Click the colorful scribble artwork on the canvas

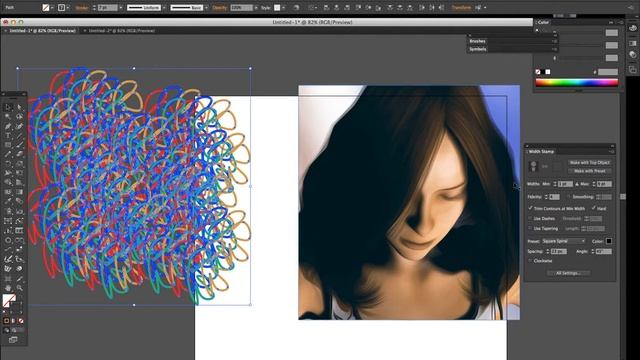(x=139, y=186)
